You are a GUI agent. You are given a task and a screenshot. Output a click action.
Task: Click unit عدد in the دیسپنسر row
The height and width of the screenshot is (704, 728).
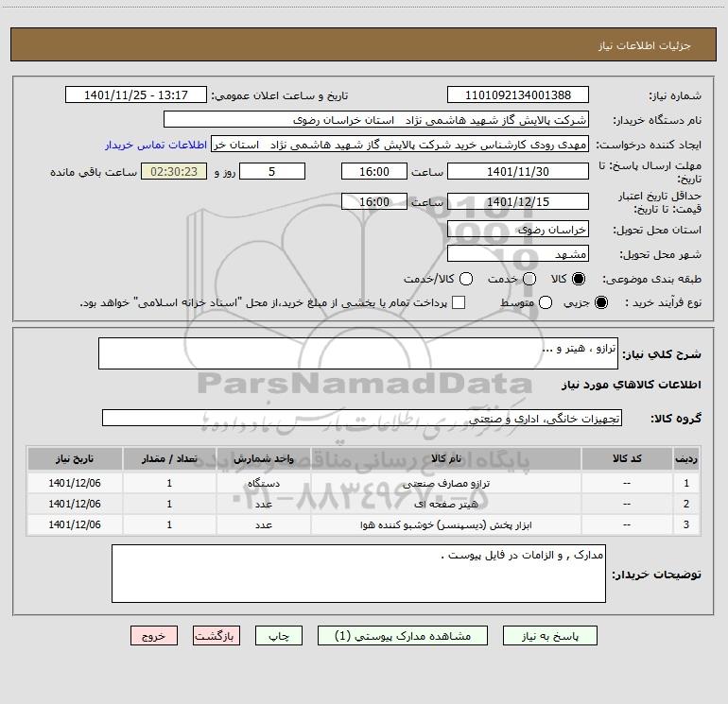263,524
